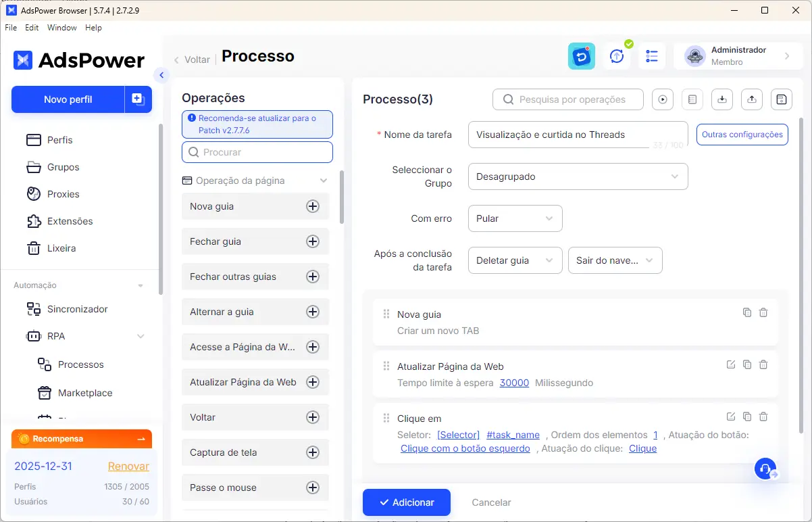Open the update icon with green check

pos(617,56)
